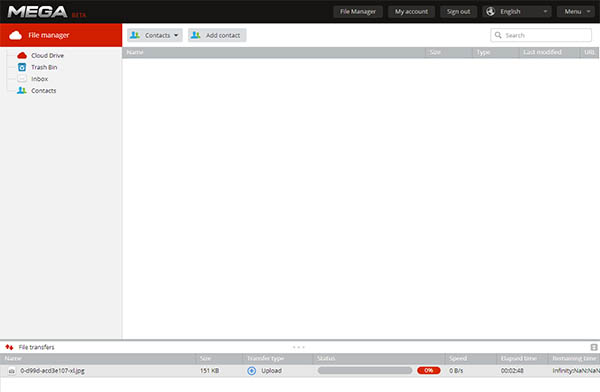
Task: Click the MEGA logo
Action: tap(38, 12)
